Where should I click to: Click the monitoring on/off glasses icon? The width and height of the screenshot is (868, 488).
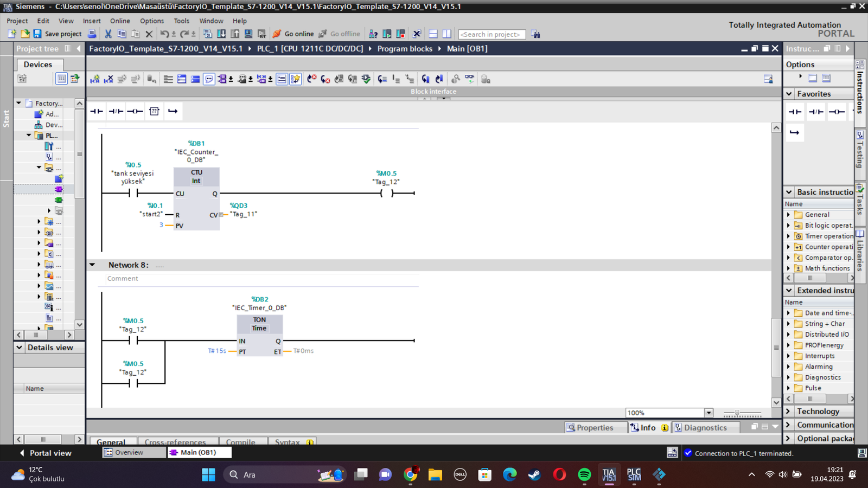point(469,79)
